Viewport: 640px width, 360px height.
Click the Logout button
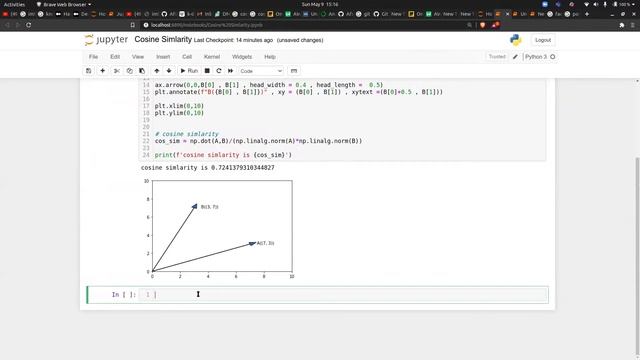(543, 40)
